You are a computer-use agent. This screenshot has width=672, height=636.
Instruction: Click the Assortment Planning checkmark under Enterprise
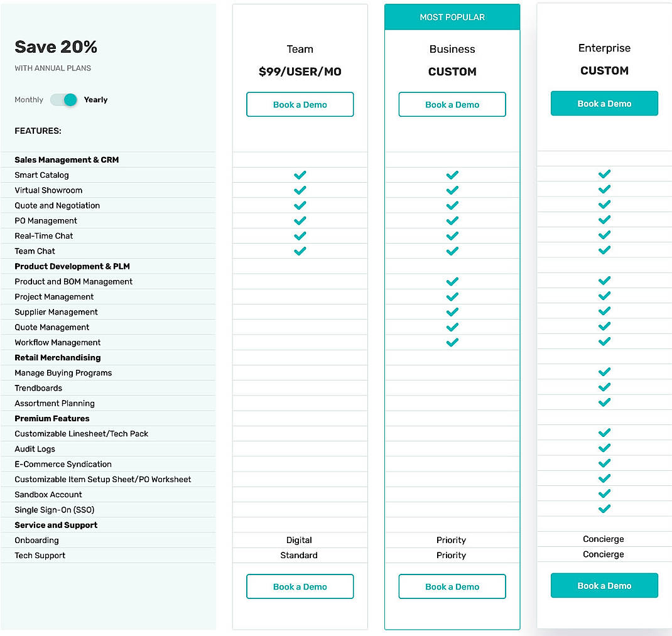(x=604, y=402)
